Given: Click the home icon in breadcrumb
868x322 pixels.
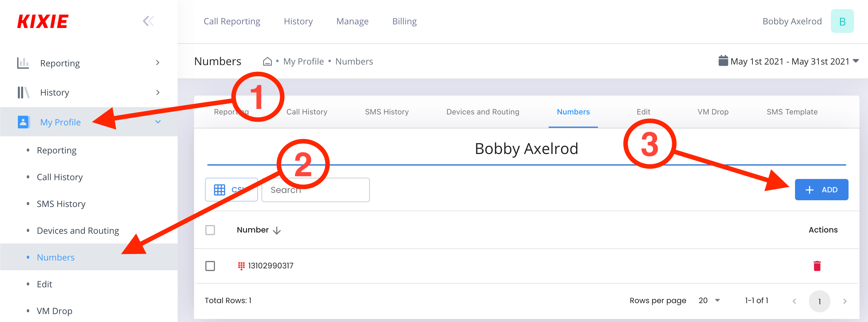Looking at the screenshot, I should 267,61.
